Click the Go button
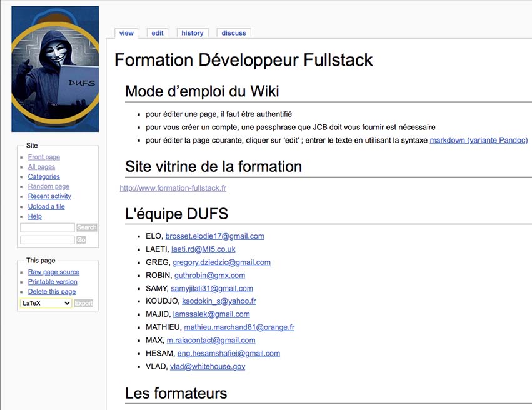 tap(81, 240)
